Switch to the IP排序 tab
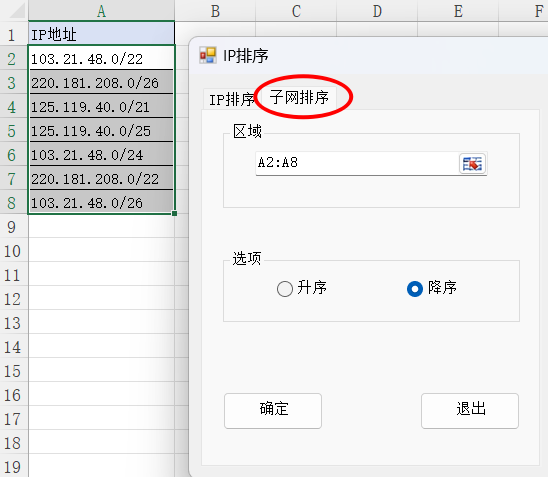The image size is (548, 477). tap(231, 100)
